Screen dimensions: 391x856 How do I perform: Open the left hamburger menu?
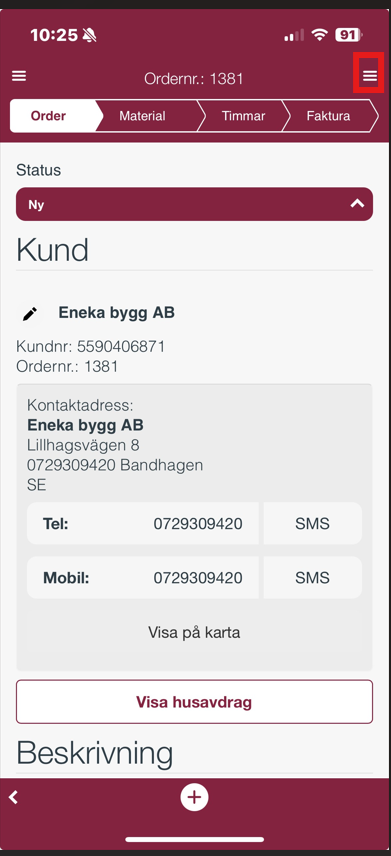[19, 76]
